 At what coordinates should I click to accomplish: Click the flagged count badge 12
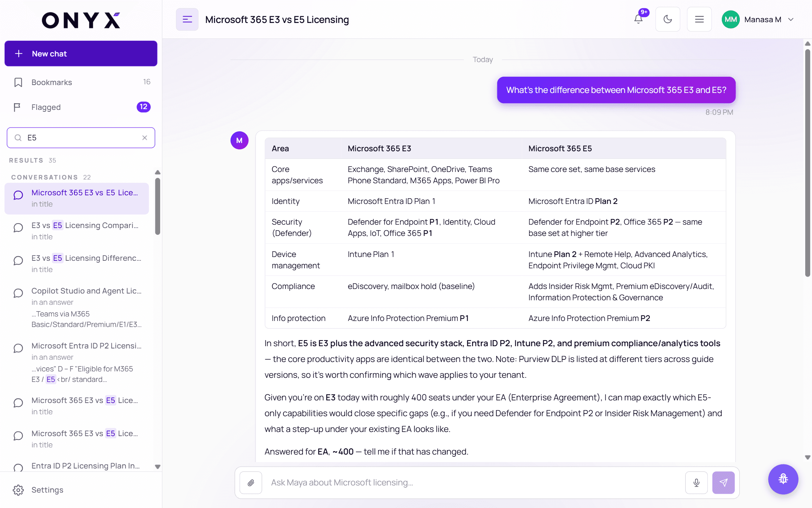click(x=144, y=107)
